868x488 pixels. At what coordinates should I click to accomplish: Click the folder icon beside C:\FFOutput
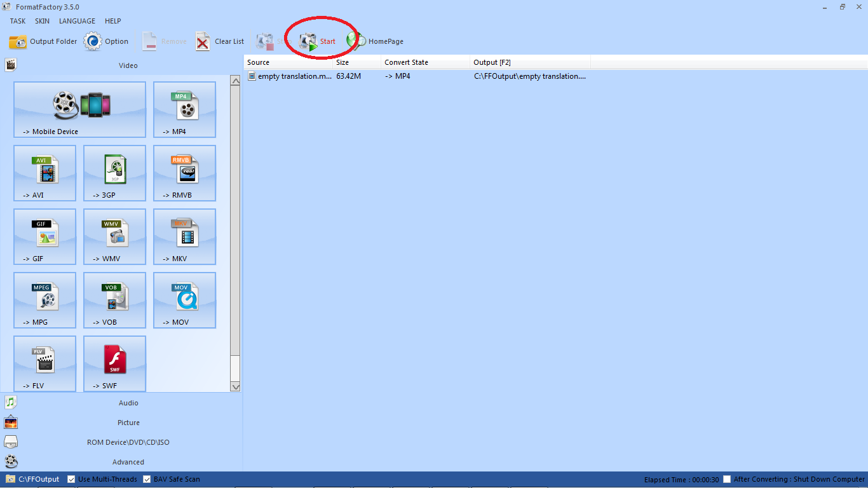[x=10, y=479]
